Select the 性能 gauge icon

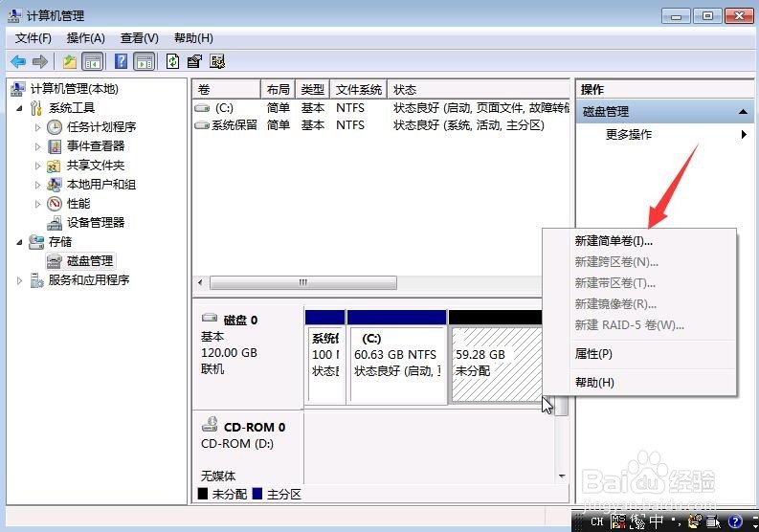pyautogui.click(x=55, y=204)
